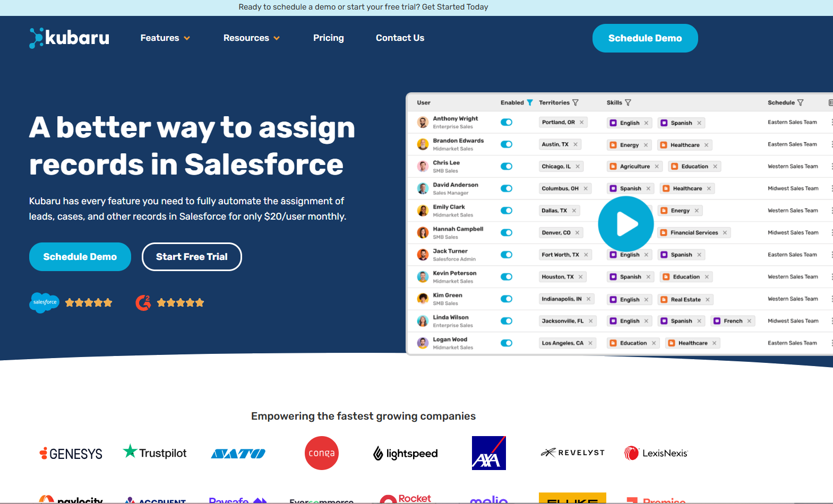This screenshot has width=833, height=504.
Task: Click the Revelyst logo
Action: pos(572,453)
